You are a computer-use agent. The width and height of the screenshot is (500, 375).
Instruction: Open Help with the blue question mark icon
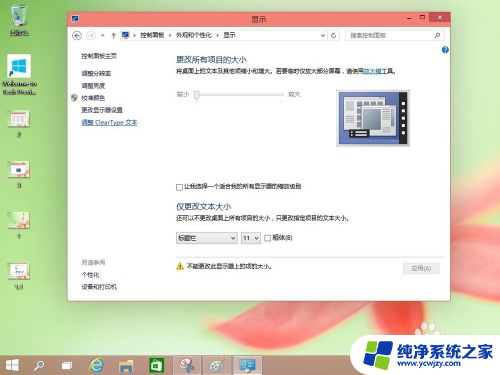click(445, 50)
